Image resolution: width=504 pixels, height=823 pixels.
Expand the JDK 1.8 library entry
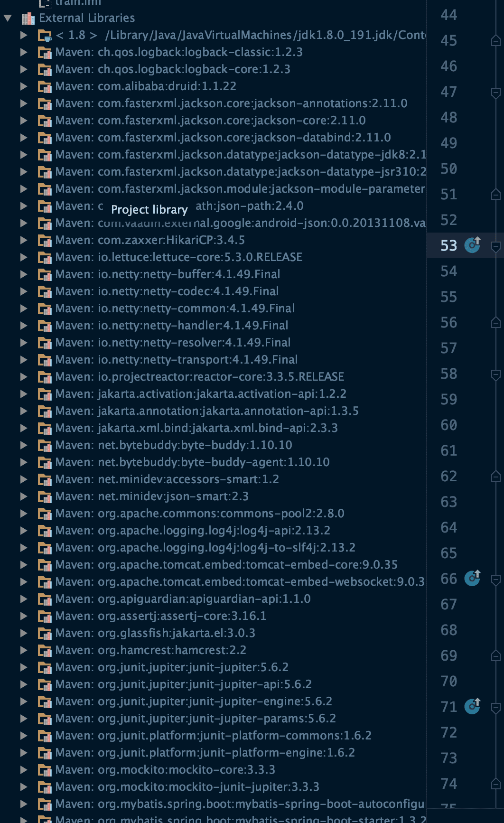24,35
